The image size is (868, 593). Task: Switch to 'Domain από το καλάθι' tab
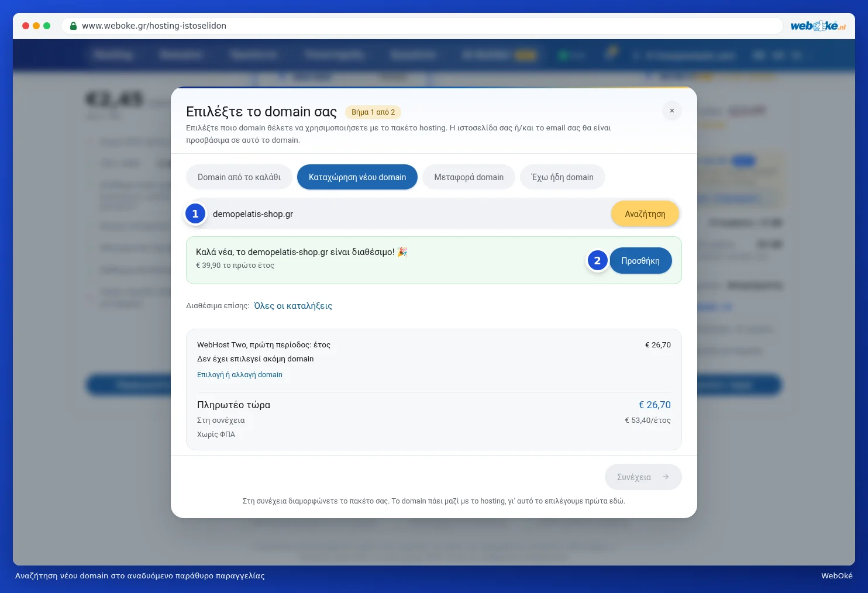(x=239, y=177)
